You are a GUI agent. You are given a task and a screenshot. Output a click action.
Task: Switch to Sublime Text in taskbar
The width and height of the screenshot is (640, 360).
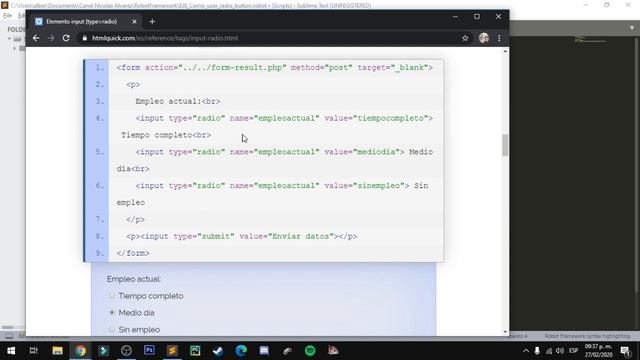[x=172, y=351]
